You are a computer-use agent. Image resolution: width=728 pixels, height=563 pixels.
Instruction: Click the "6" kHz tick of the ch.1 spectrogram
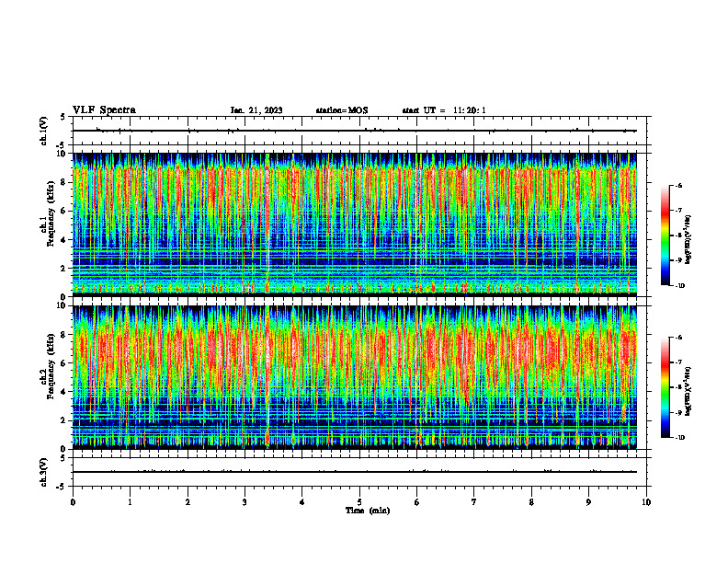[64, 211]
